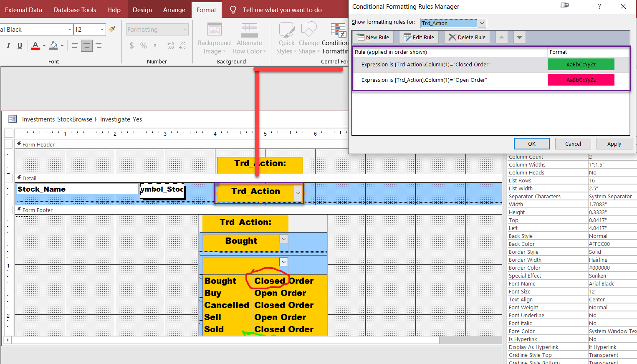Image resolution: width=637 pixels, height=364 pixels.
Task: Apply the conditional formatting rules
Action: pos(614,144)
